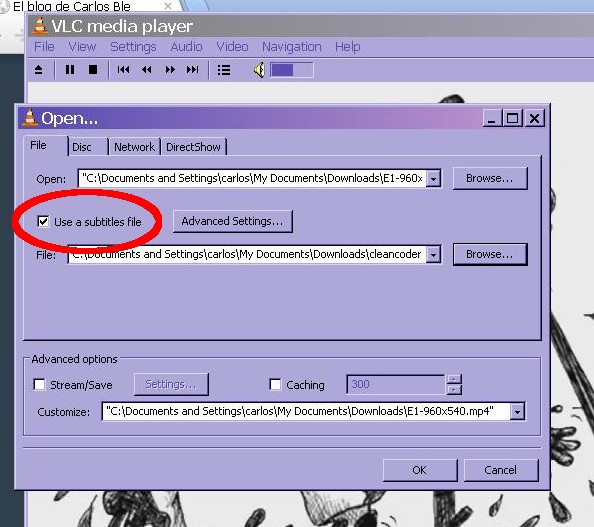Image resolution: width=594 pixels, height=527 pixels.
Task: Open the Navigation menu
Action: point(292,47)
